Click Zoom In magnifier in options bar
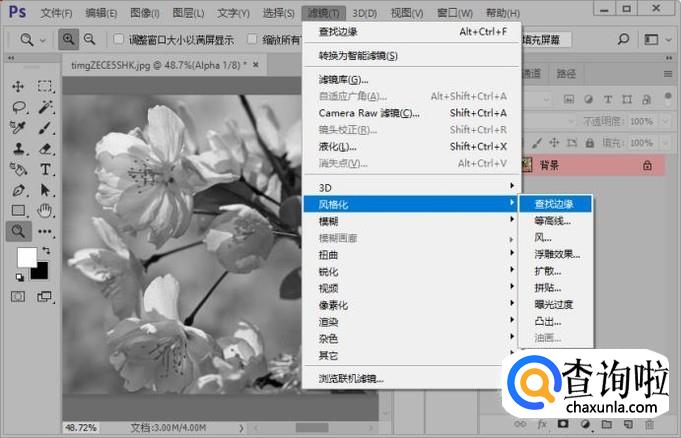681x438 pixels. point(69,40)
